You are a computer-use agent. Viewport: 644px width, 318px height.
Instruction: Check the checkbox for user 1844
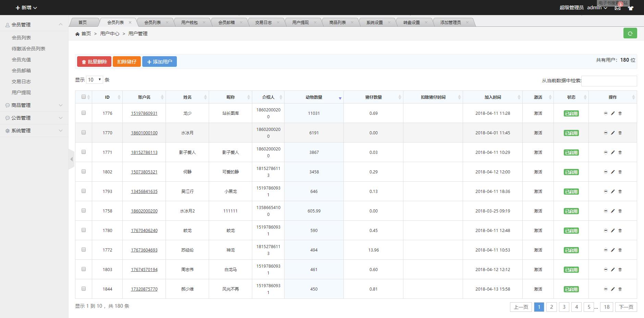[84, 289]
